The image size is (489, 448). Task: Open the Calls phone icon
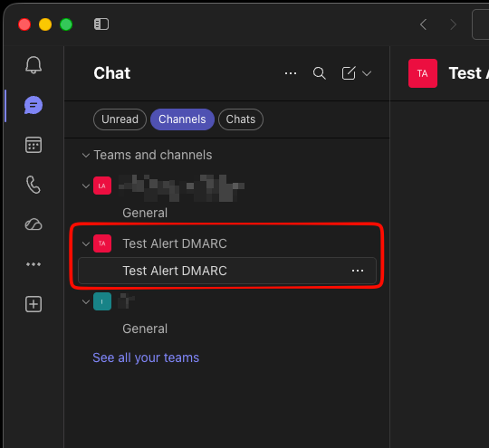[34, 185]
